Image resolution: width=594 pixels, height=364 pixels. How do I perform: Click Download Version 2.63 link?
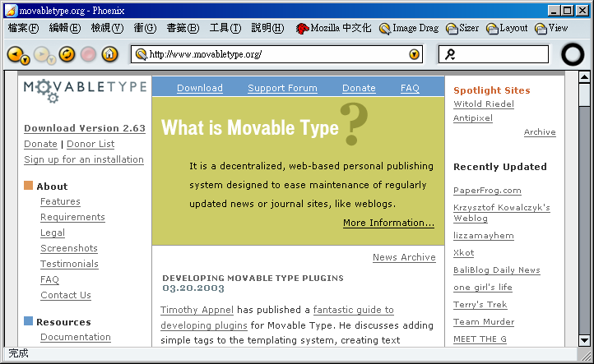tap(85, 128)
